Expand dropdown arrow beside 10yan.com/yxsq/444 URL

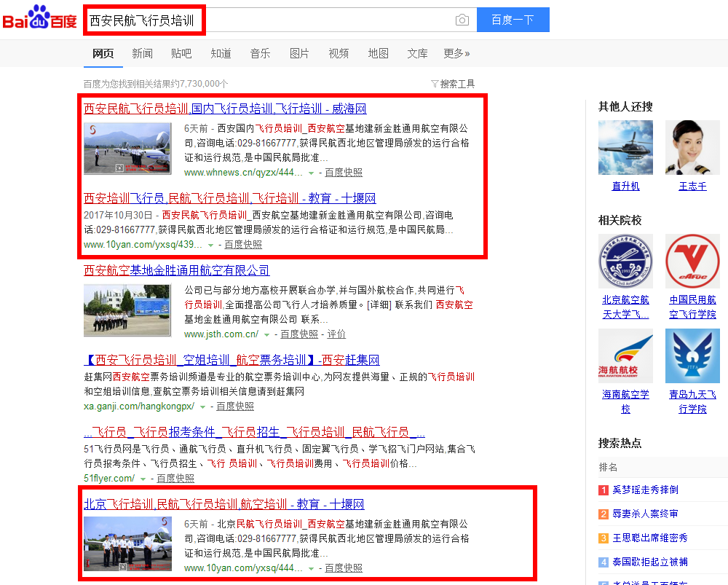311,568
